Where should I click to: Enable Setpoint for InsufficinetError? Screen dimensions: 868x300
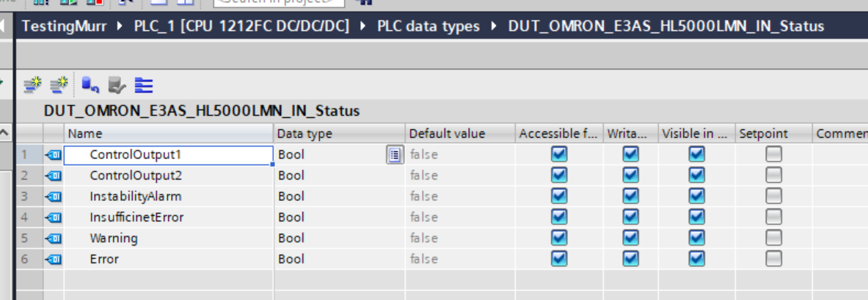point(773,217)
